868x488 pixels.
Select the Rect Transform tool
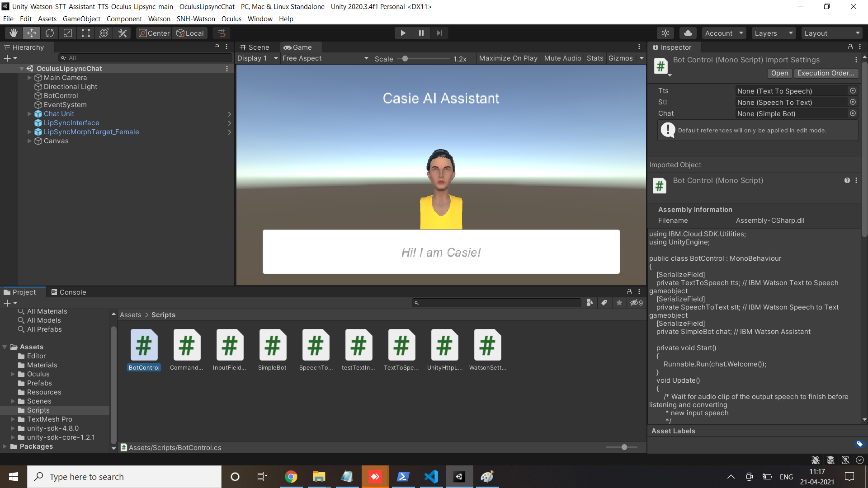[x=86, y=33]
